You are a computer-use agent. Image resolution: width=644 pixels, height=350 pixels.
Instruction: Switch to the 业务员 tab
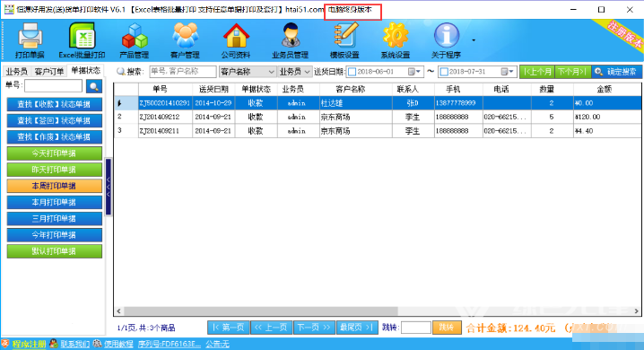tap(16, 72)
